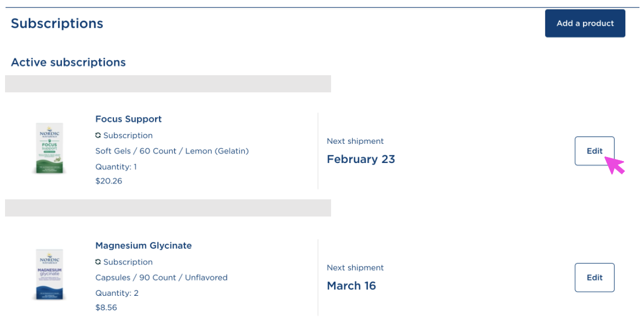Edit the Focus Support subscription
Image resolution: width=644 pixels, height=323 pixels.
(x=594, y=151)
